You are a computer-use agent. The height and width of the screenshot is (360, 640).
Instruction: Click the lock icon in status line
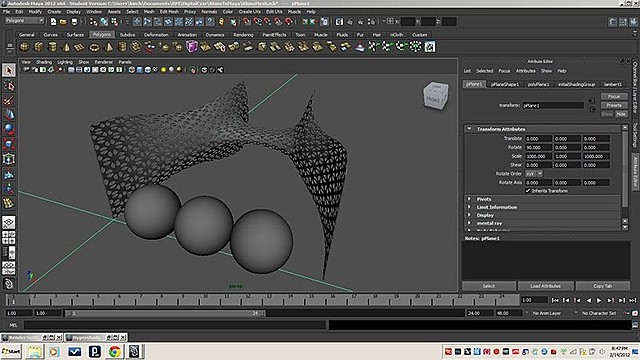221,22
